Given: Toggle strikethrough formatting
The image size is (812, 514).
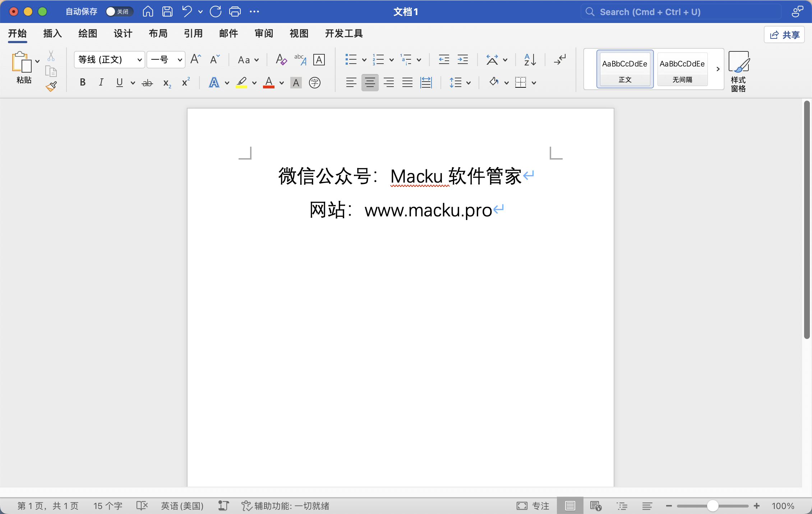Looking at the screenshot, I should (x=147, y=83).
